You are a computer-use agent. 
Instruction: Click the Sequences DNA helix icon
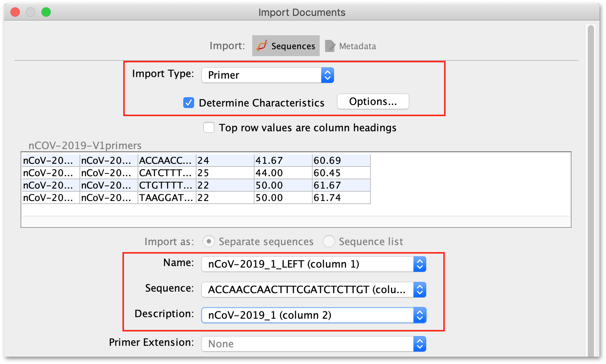pyautogui.click(x=262, y=46)
